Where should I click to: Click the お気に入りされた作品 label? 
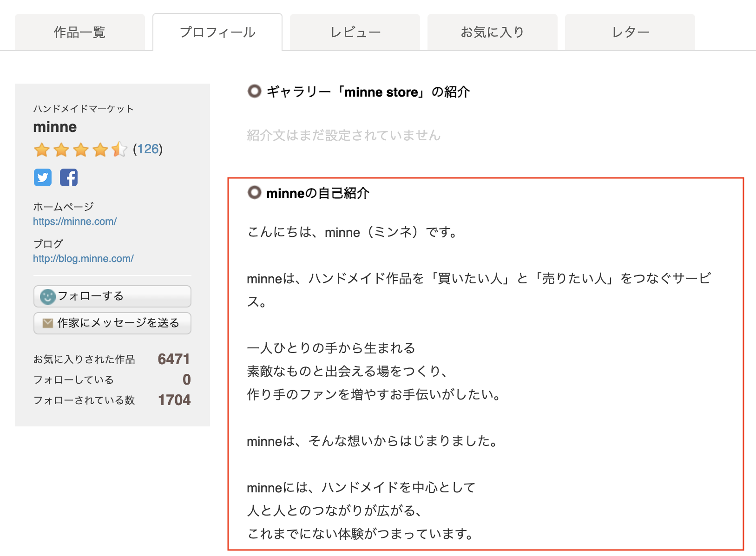[x=84, y=359]
